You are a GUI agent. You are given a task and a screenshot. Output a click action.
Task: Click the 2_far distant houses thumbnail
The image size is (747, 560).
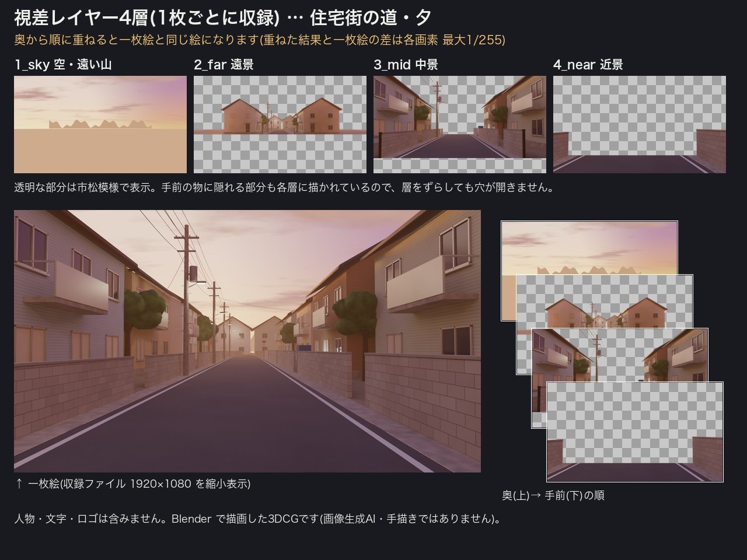(280, 124)
